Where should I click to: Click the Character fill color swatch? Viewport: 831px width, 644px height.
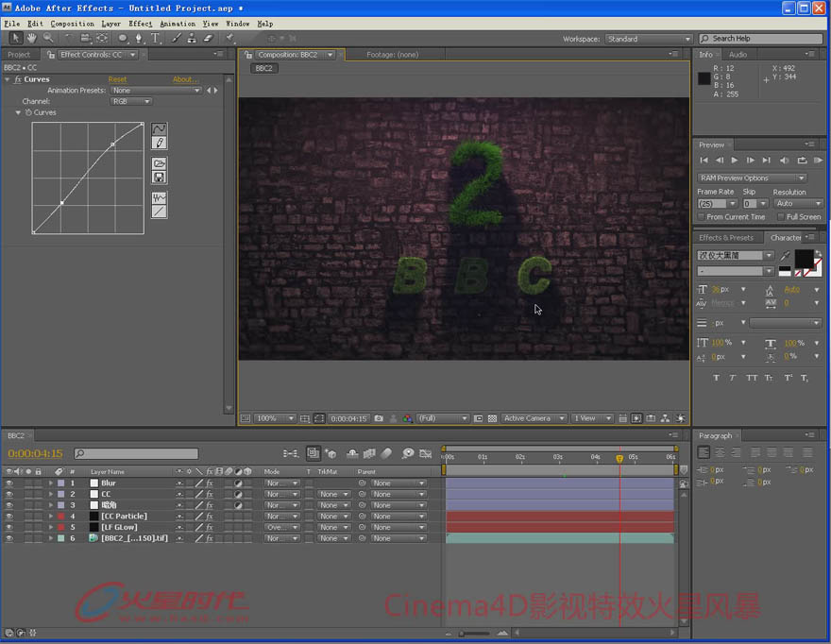coord(804,258)
